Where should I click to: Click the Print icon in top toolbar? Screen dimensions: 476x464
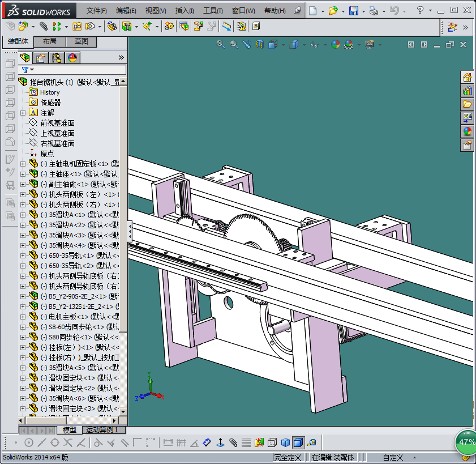(373, 11)
